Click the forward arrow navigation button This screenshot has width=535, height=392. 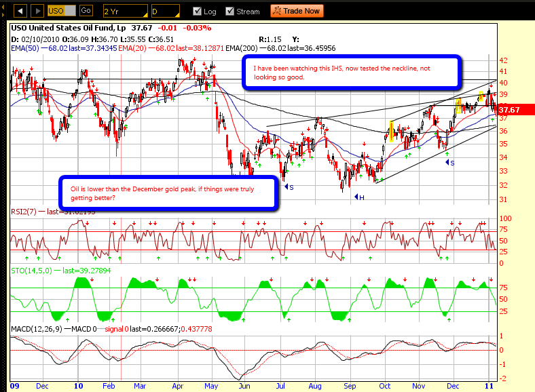(37, 11)
